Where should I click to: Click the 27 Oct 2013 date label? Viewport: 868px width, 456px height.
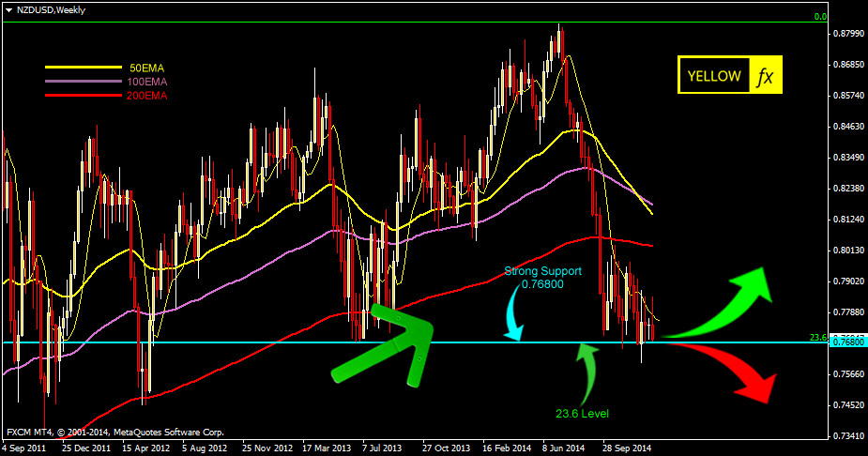[x=446, y=448]
